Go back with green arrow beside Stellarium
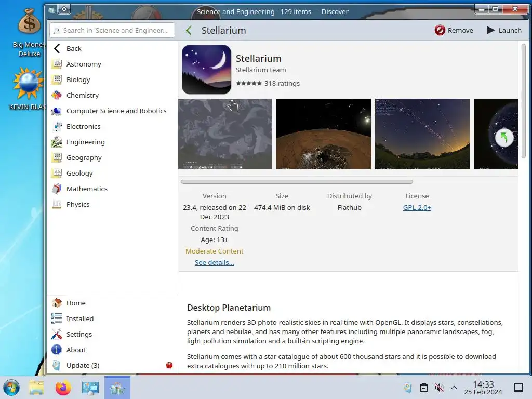The image size is (532, 399). [x=189, y=30]
